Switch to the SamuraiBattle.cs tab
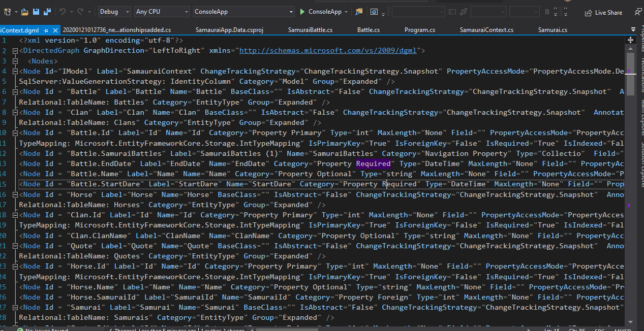Viewport: 644px width, 331px height. tap(310, 30)
